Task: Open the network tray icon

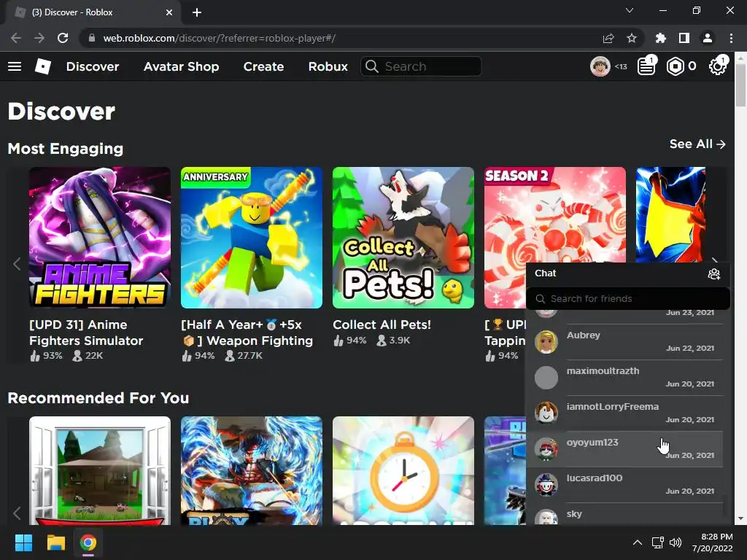Action: 658,542
